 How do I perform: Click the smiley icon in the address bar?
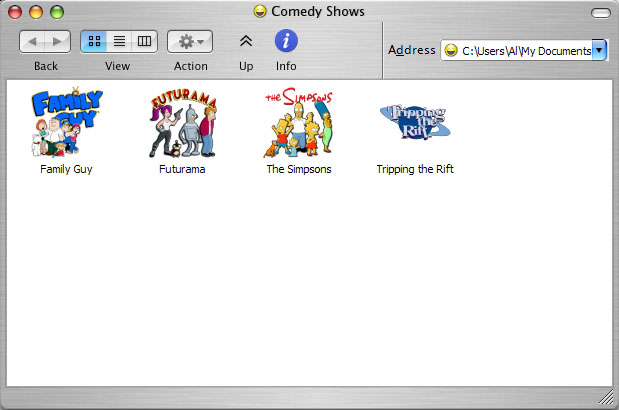(x=451, y=51)
